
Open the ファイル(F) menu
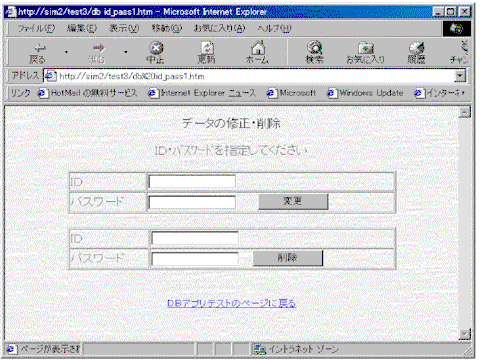tap(36, 28)
